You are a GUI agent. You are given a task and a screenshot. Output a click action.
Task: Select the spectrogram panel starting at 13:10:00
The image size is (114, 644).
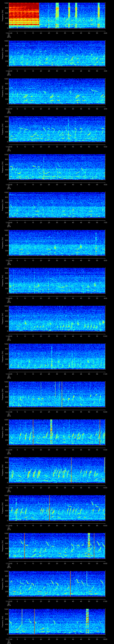coord(57,356)
